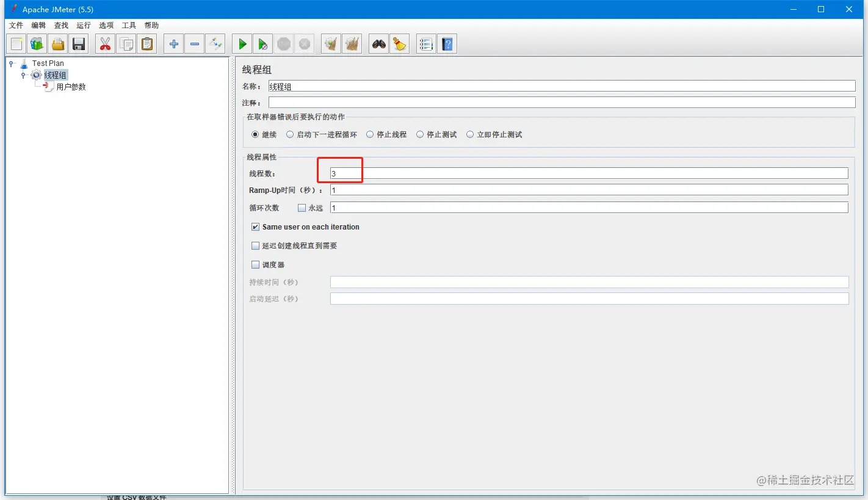Screen dimensions: 868x500
Task: Select Test Plan label in tree
Action: [48, 63]
